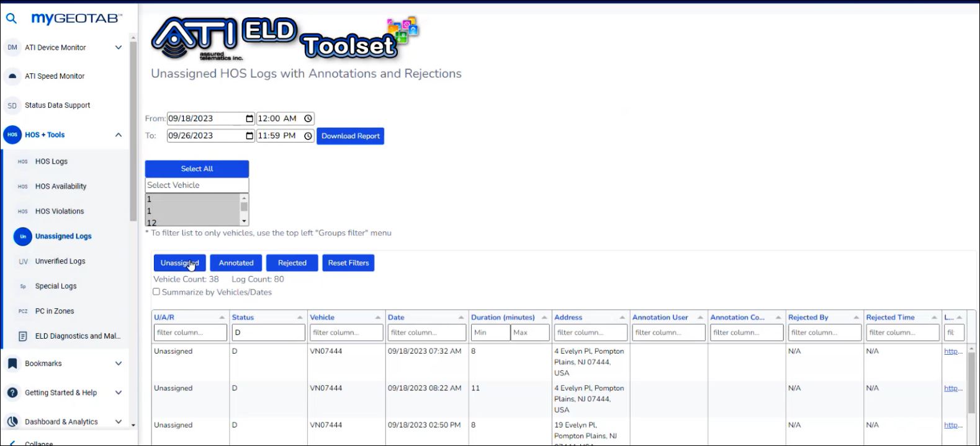Click the search magnifier icon
Viewport: 980px width, 446px height.
[11, 19]
